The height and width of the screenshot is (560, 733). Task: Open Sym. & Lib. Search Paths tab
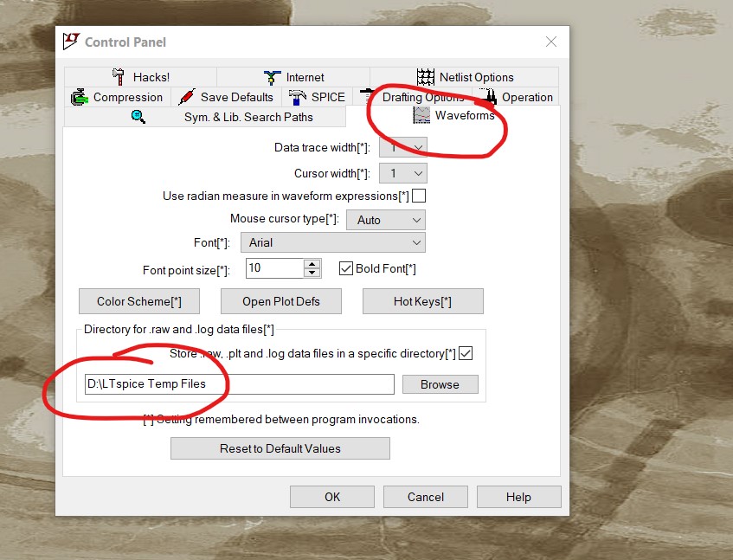click(x=205, y=117)
